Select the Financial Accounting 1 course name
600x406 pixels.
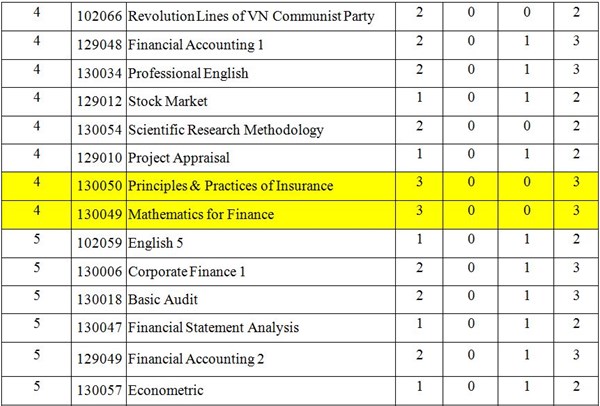[194, 45]
